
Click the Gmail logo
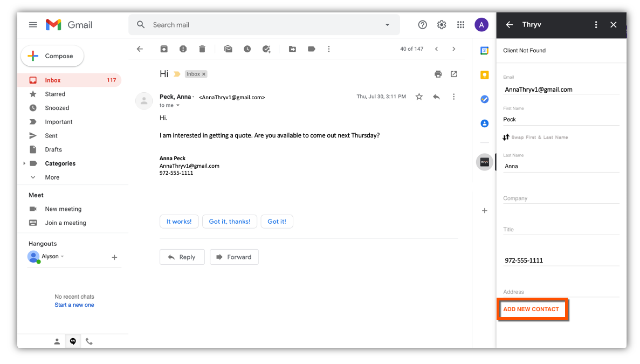(69, 25)
